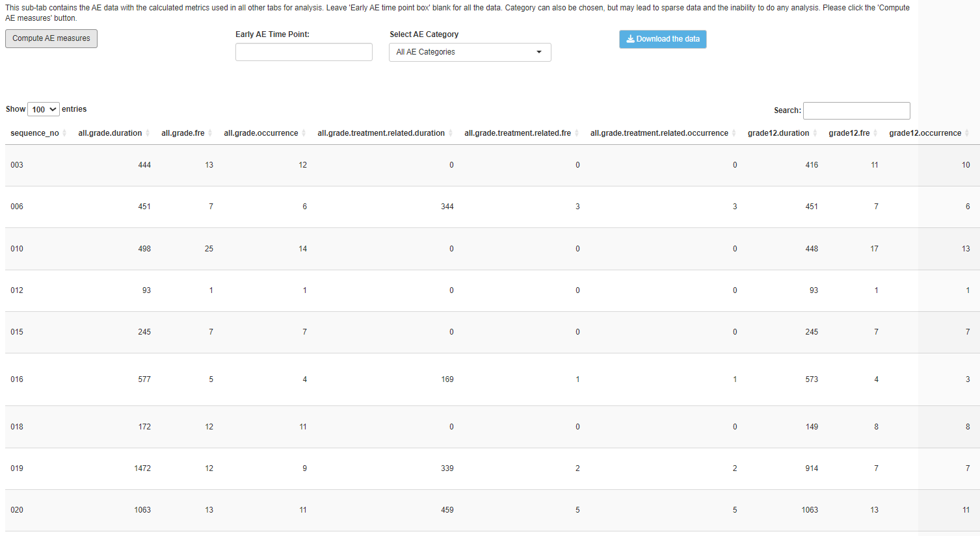Click the Compute AE measures button

51,39
